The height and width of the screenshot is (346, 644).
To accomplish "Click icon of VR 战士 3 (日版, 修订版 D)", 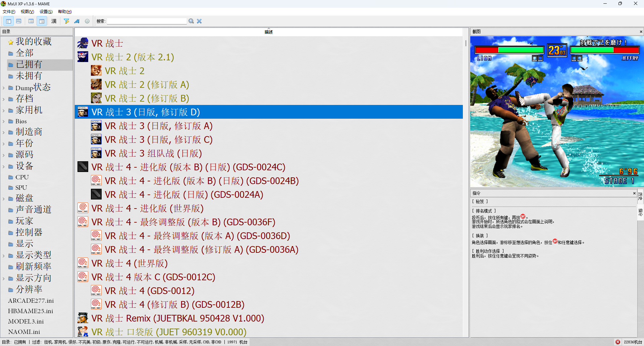I will point(83,112).
